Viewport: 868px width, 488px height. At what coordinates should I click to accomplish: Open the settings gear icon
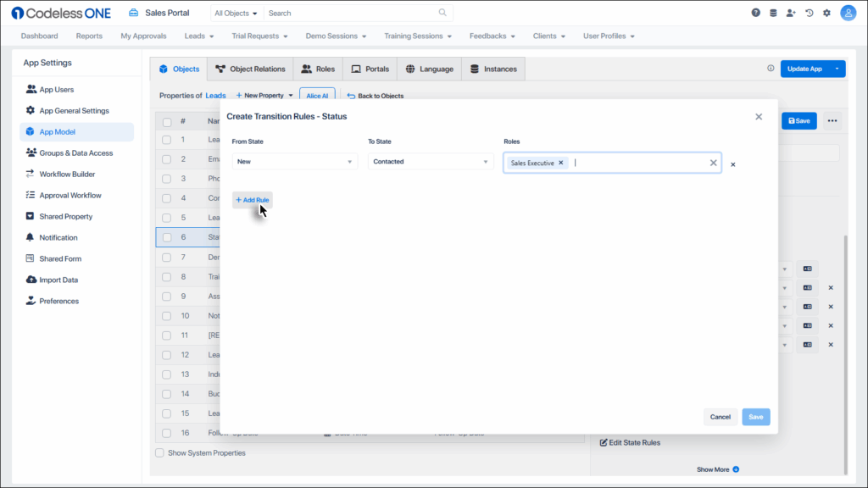826,13
